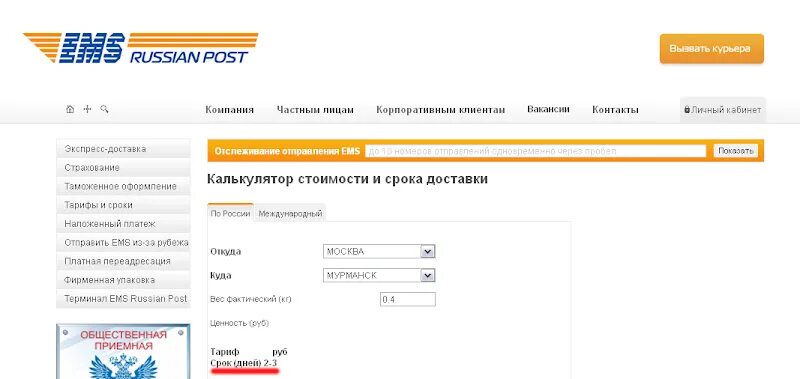The width and height of the screenshot is (800, 379).
Task: Click the EMS tracking number field
Action: click(536, 151)
